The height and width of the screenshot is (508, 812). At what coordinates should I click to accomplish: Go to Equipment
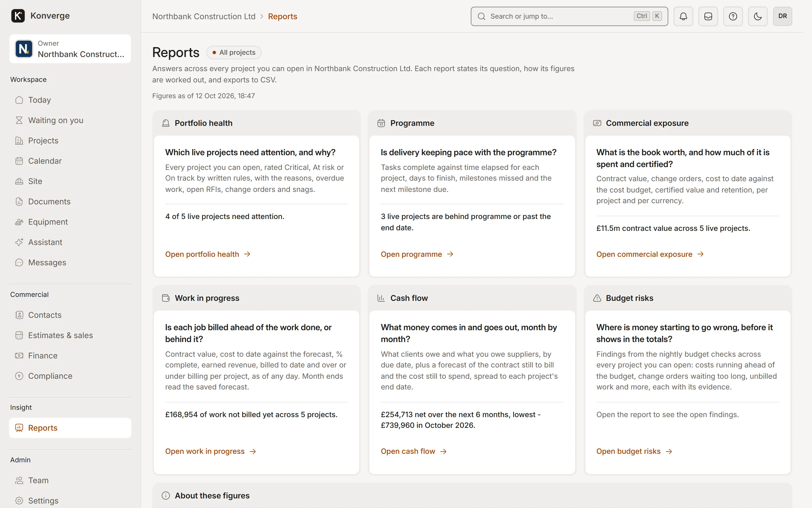(x=70, y=222)
